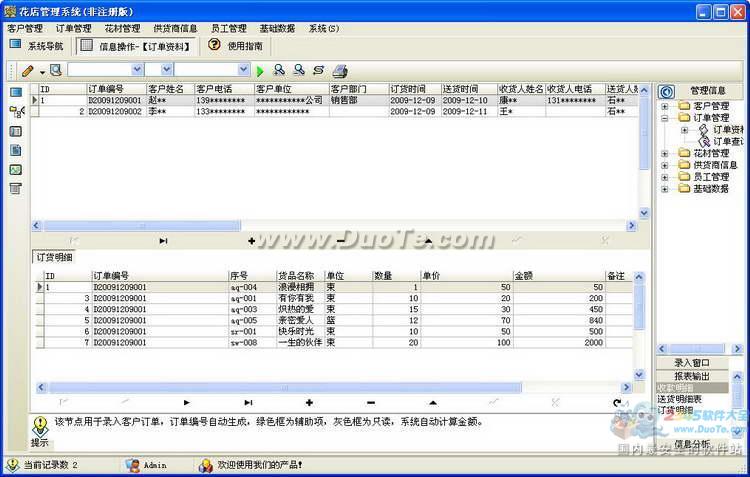Click the up-triangle edit button in lower navigator
Viewport: 750px width, 477px height.
pyautogui.click(x=433, y=402)
